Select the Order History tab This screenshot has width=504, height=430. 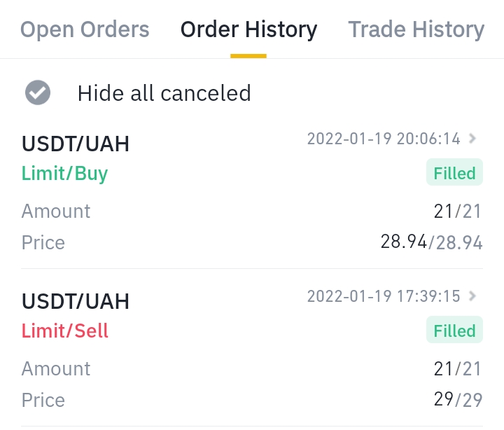coord(248,29)
